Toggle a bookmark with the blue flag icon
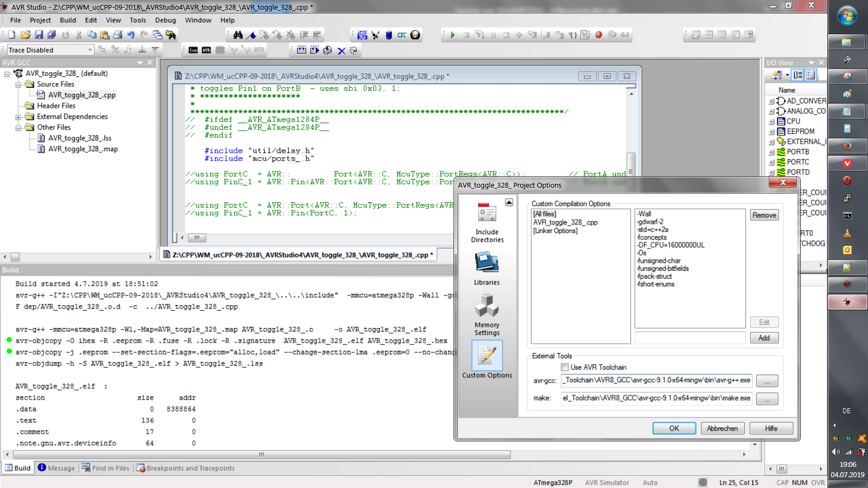The height and width of the screenshot is (488, 868). [x=251, y=35]
